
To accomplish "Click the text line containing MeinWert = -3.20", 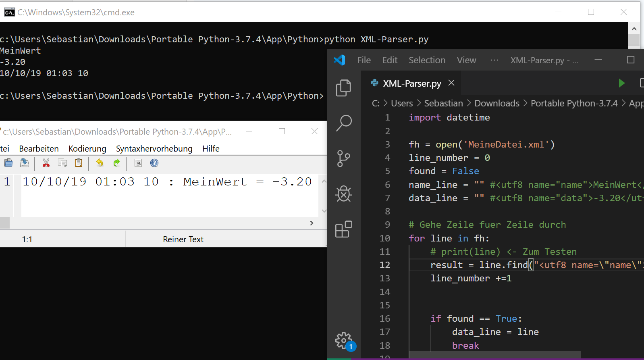I will [167, 182].
